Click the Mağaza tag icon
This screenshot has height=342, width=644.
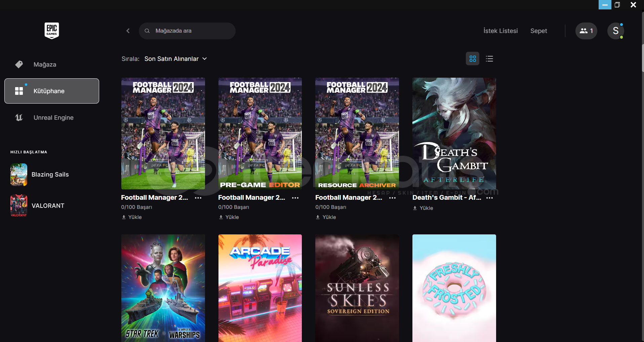pyautogui.click(x=19, y=64)
